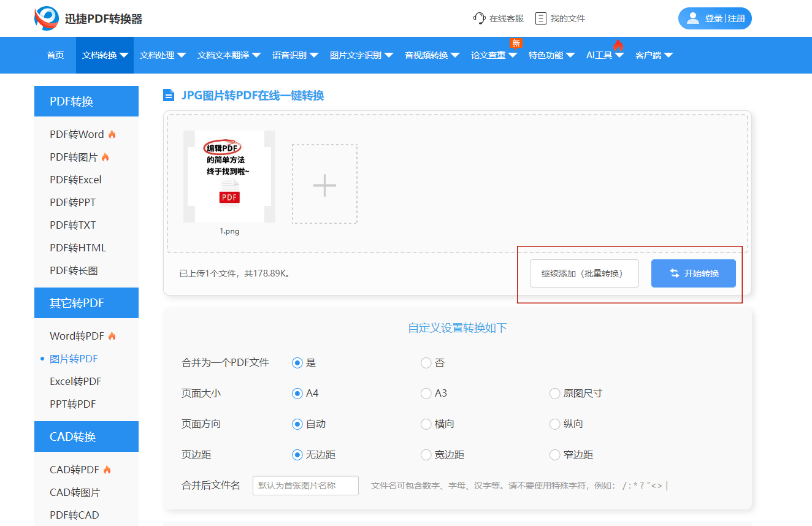Image resolution: width=812 pixels, height=526 pixels.
Task: Go to 首页 in navigation bar
Action: pos(55,55)
